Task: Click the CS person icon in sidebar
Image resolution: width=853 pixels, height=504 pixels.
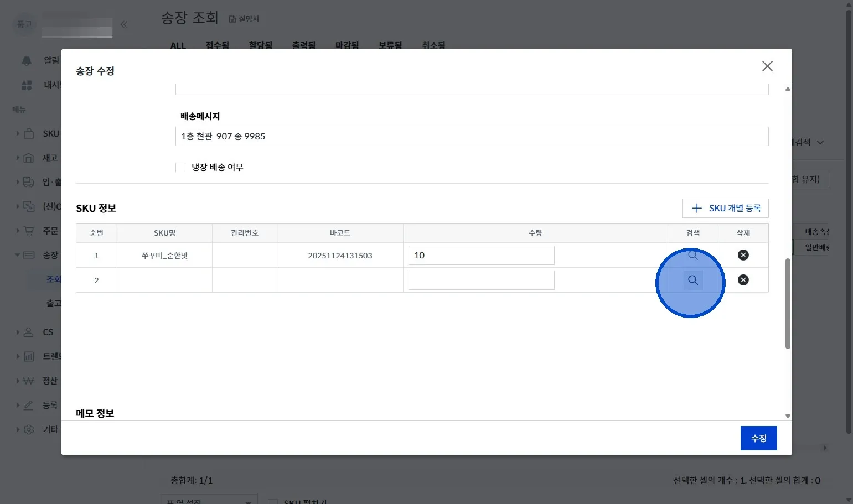Action: [29, 332]
